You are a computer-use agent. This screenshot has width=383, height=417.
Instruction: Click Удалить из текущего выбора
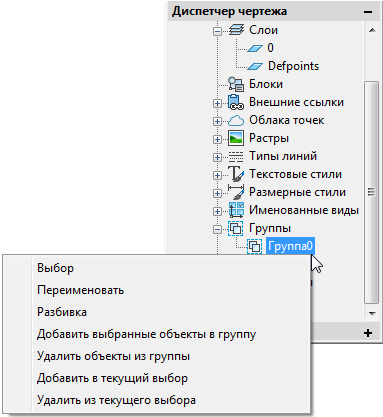(116, 400)
